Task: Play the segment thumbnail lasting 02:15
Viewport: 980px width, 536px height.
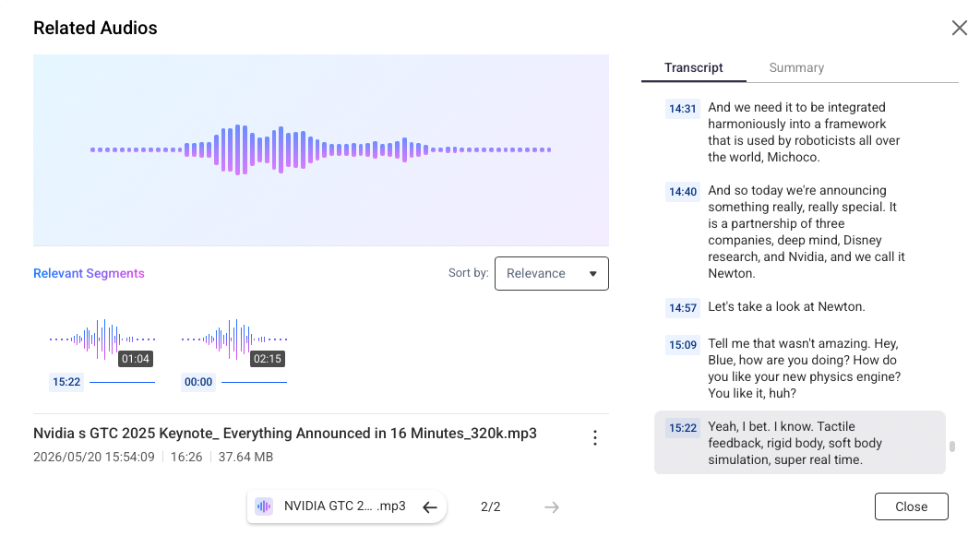Action: point(234,340)
